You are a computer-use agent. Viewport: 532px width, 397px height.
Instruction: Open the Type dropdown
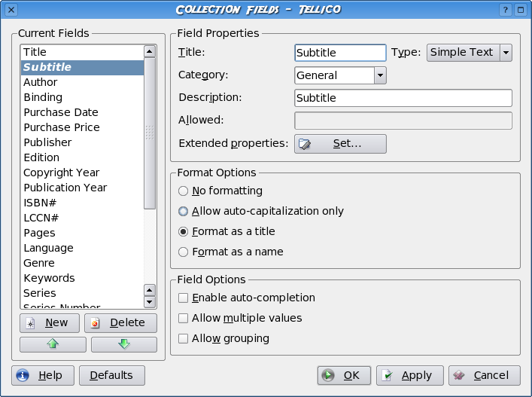470,52
